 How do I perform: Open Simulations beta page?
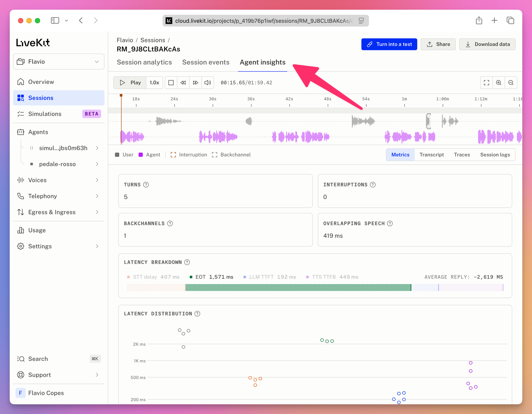59,114
